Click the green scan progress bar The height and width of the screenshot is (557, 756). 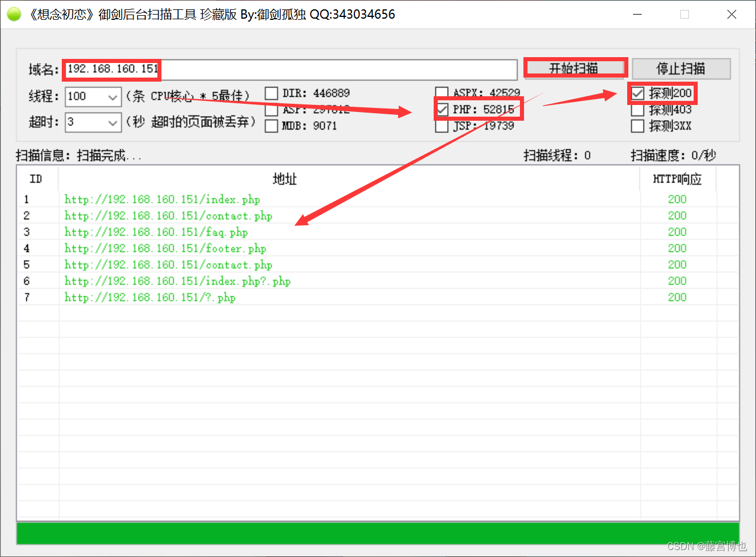pyautogui.click(x=378, y=533)
